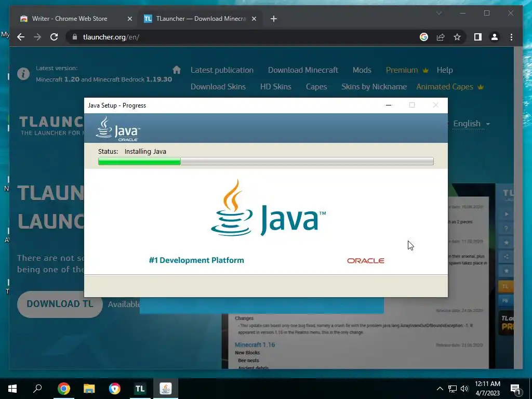Show hidden system tray icons
This screenshot has width=532, height=399.
(440, 389)
